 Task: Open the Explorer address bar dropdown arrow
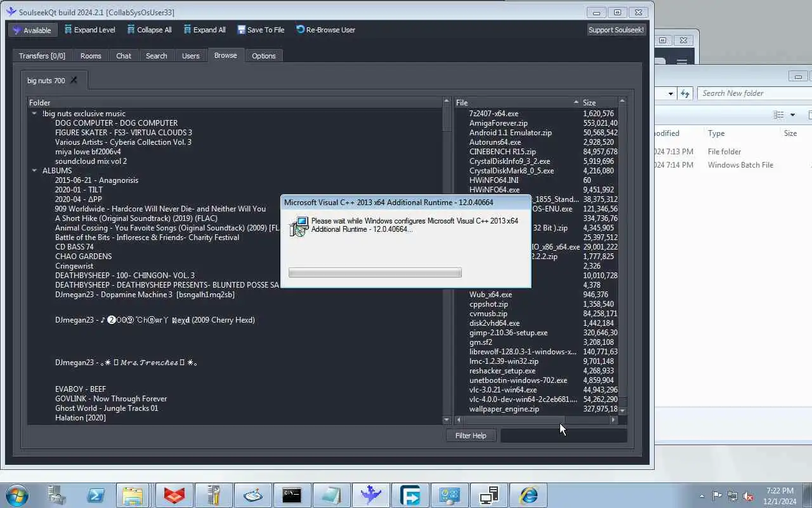[671, 93]
